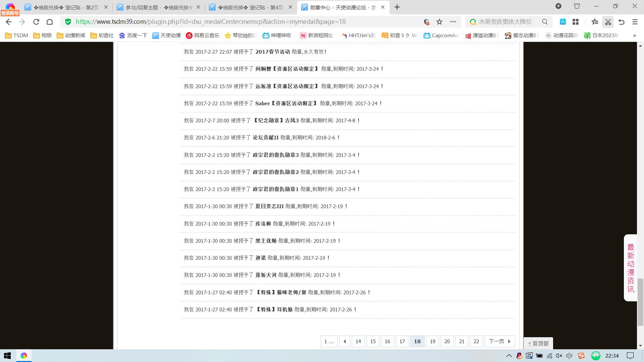
Task: Go to page 19
Action: tap(432, 341)
